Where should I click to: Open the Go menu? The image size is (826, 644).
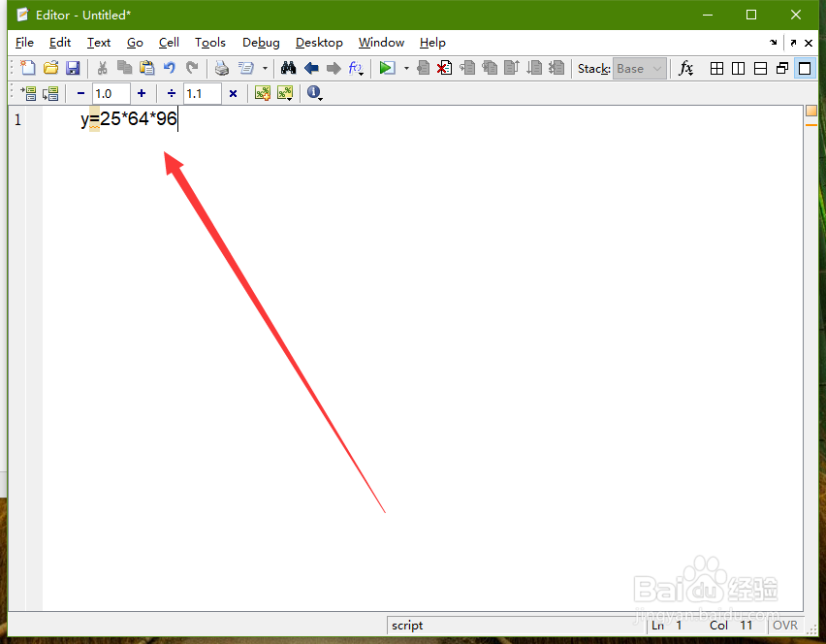pyautogui.click(x=135, y=43)
